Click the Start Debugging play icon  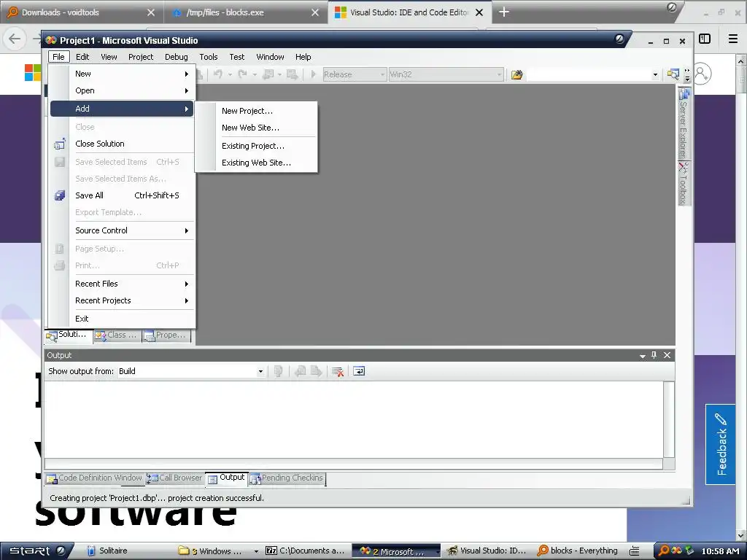pyautogui.click(x=313, y=74)
